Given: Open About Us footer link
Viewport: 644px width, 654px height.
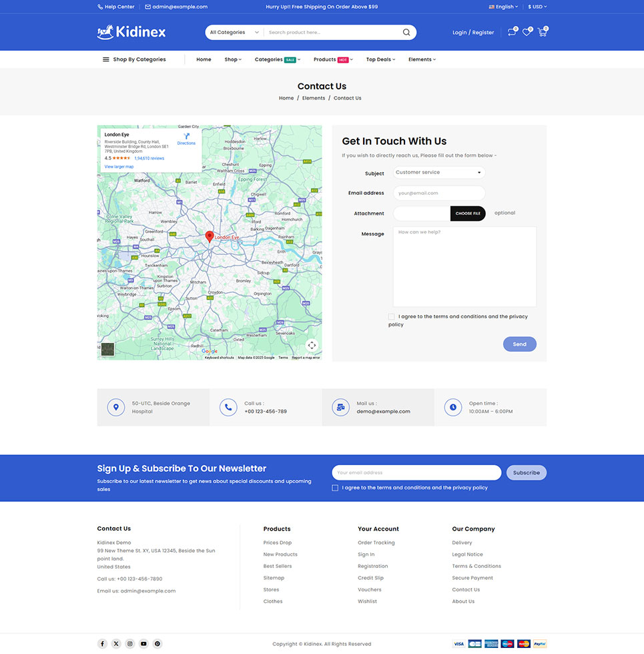Looking at the screenshot, I should coord(463,601).
